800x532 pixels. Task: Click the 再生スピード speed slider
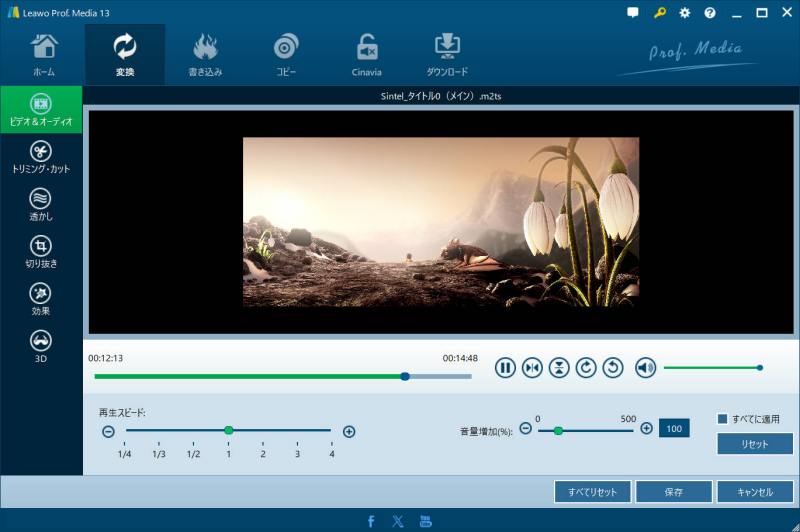coord(229,430)
